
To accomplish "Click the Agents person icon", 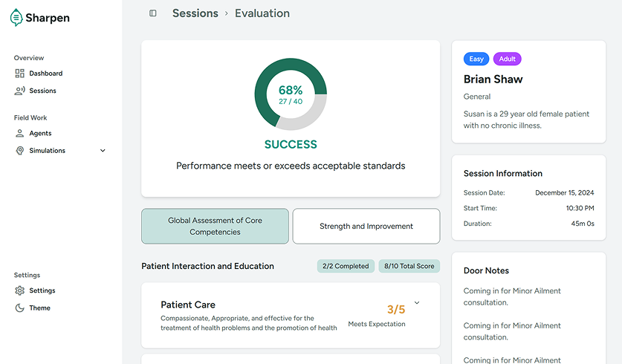I will [x=20, y=134].
